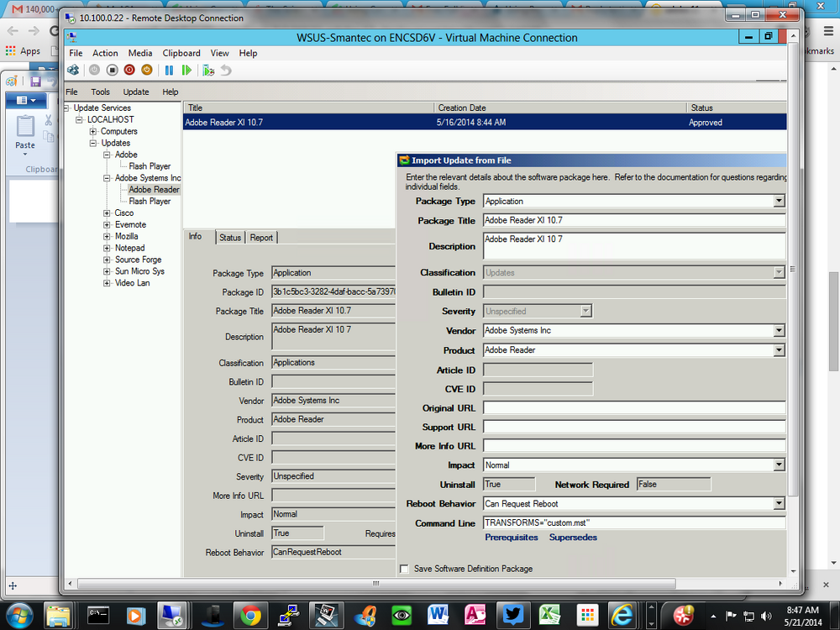
Task: Expand the Computers tree node
Action: point(92,131)
